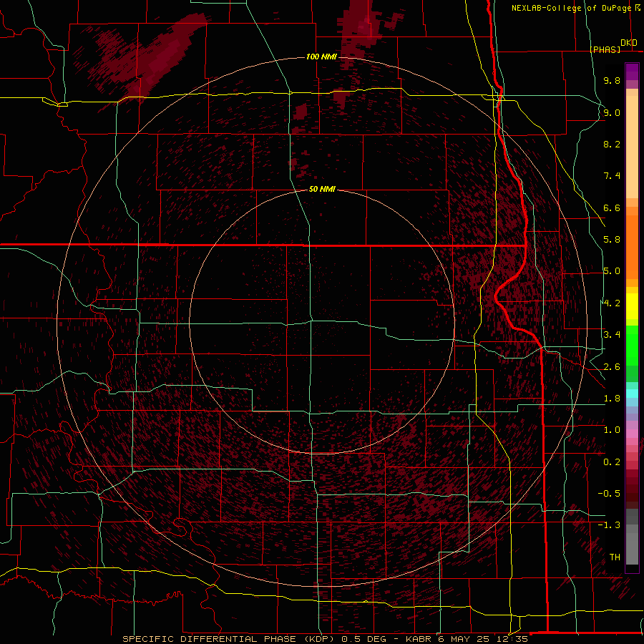Click the 9.8 legend value

coord(612,81)
